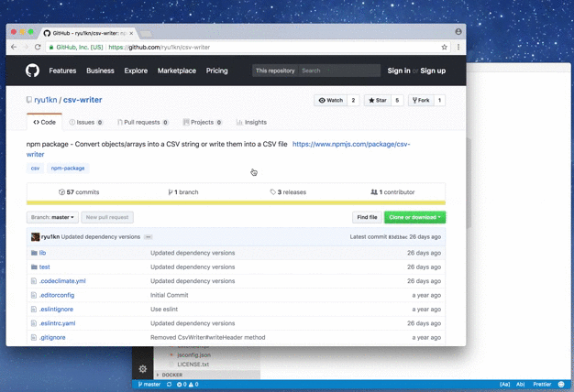
Task: Click the secure lock icon in address bar
Action: [x=51, y=48]
